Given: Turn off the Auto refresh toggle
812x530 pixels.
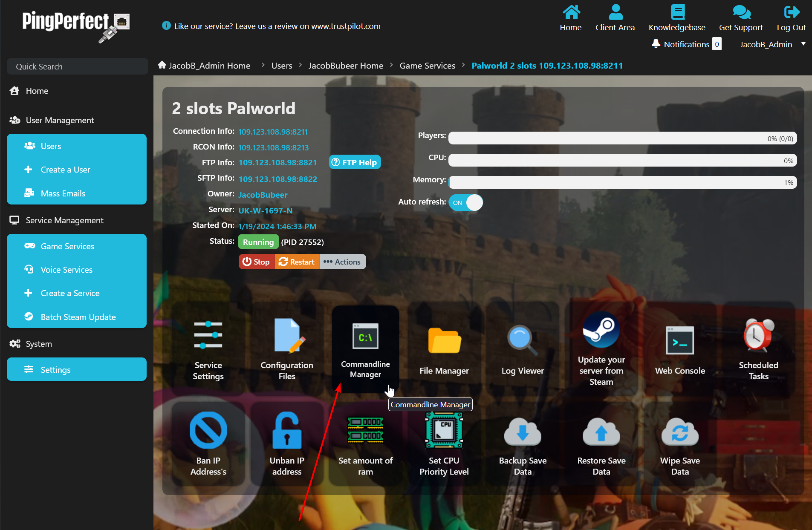Looking at the screenshot, I should pyautogui.click(x=466, y=203).
